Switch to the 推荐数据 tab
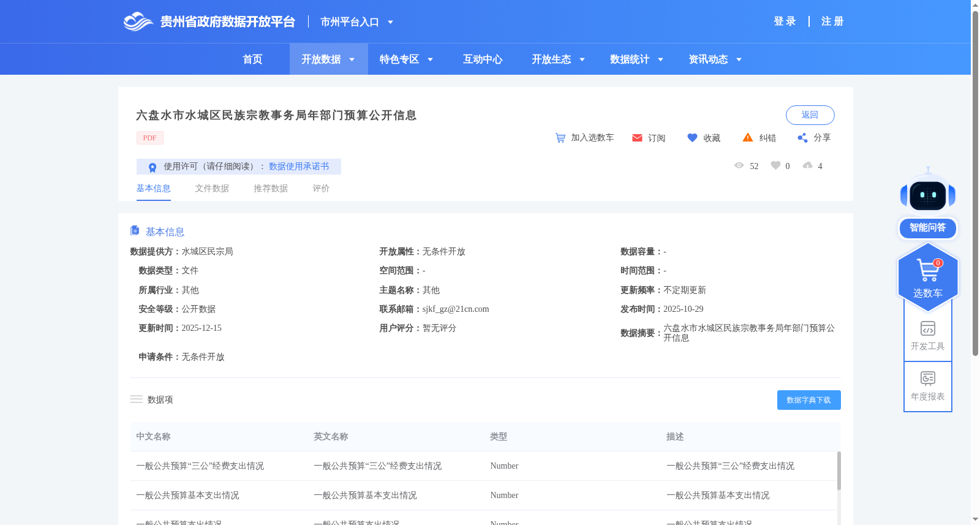This screenshot has height=525, width=980. click(271, 189)
